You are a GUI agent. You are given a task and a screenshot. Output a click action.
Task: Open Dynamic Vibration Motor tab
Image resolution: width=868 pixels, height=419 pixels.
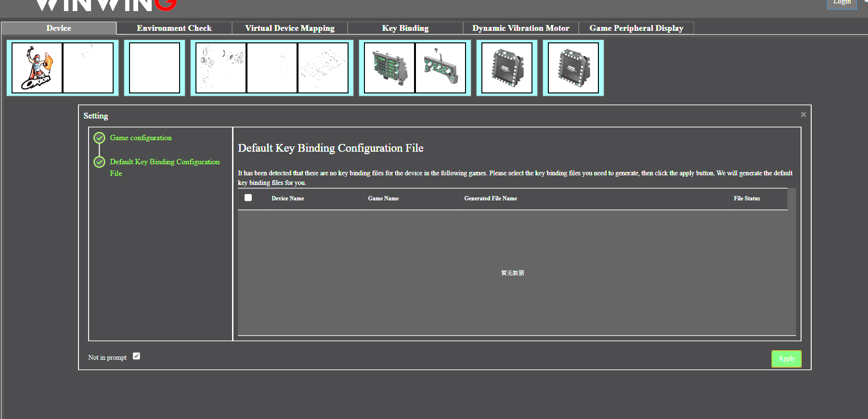point(521,28)
